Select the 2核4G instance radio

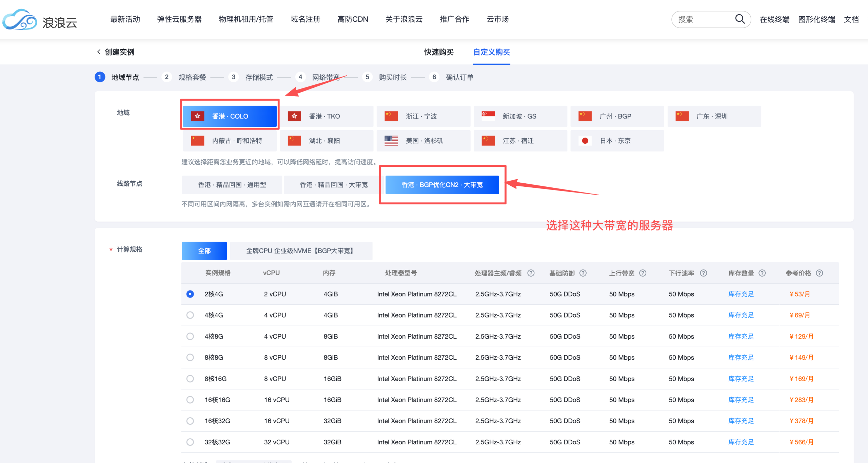(x=190, y=294)
